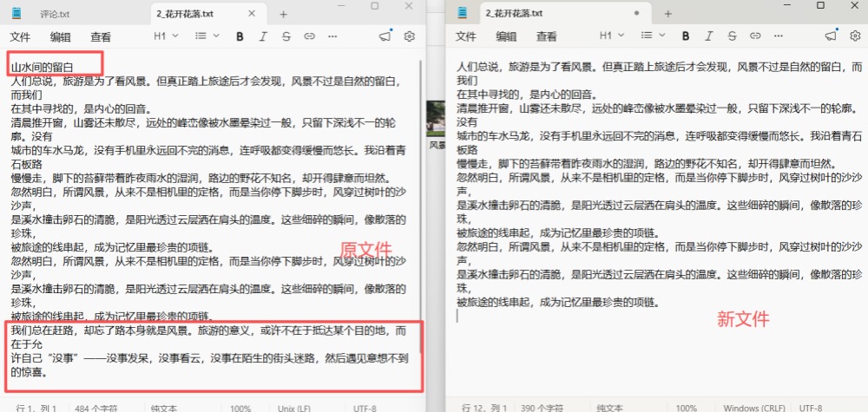
Task: Click 390 个字符 in right status bar
Action: tap(542, 409)
